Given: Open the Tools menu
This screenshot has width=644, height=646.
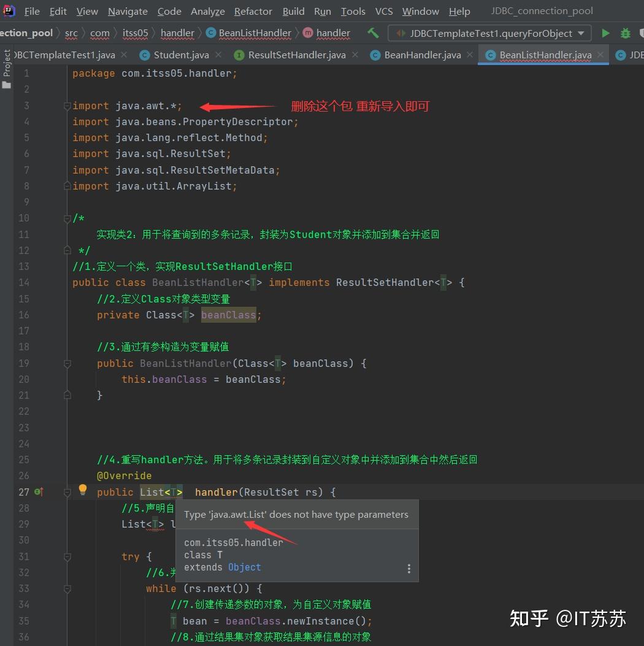Looking at the screenshot, I should tap(353, 11).
